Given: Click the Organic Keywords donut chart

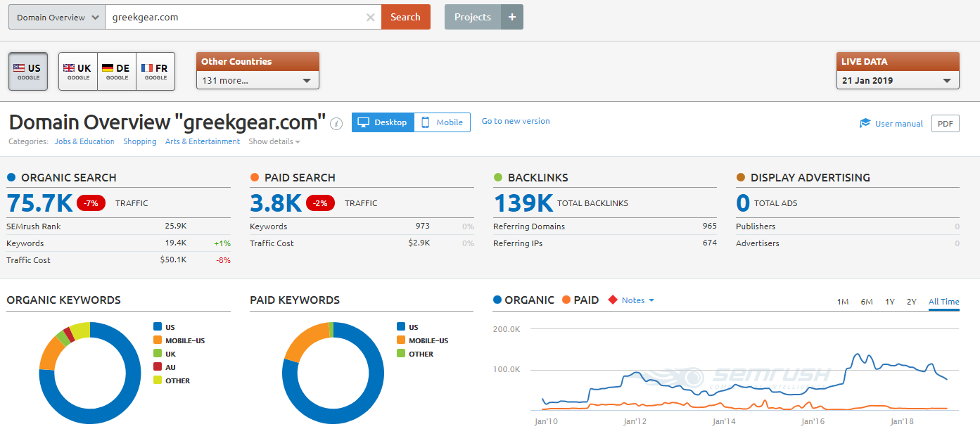Looking at the screenshot, I should click(90, 373).
